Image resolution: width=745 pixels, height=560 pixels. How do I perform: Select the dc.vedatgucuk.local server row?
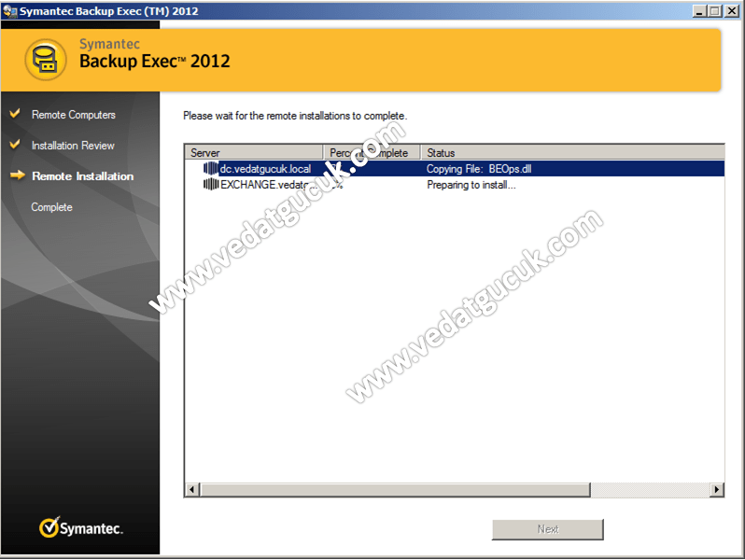coord(455,169)
